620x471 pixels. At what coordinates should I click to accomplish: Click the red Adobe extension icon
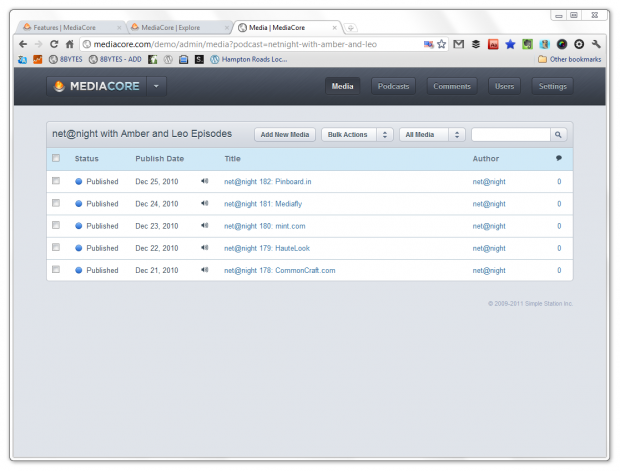pos(493,44)
